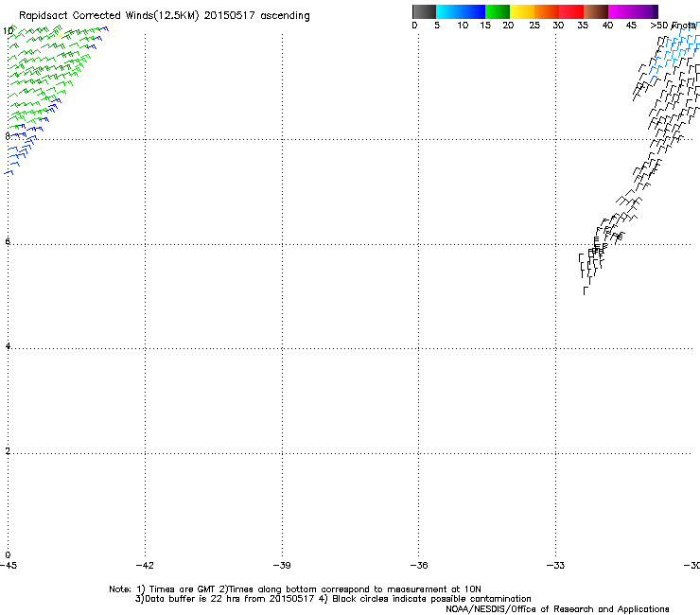
Task: Click the chart title 'Rapidscat Corrected Winds(12.5KM)'
Action: [x=109, y=16]
